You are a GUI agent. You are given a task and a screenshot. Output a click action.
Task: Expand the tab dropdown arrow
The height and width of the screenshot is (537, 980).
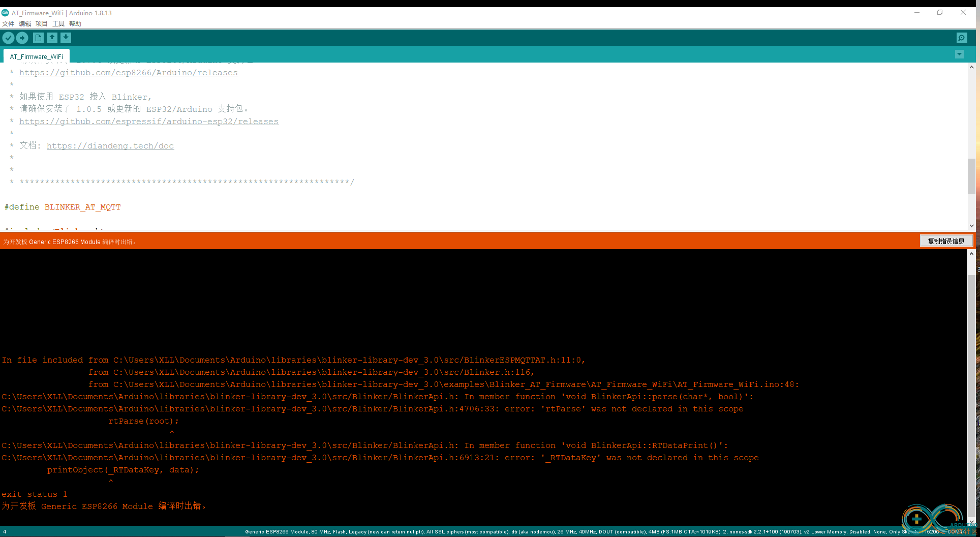[x=959, y=54]
